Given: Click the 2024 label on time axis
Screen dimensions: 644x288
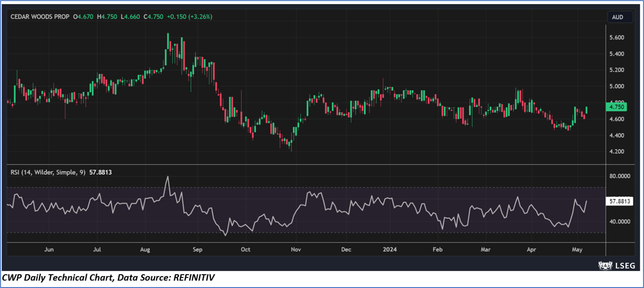Looking at the screenshot, I should [389, 250].
